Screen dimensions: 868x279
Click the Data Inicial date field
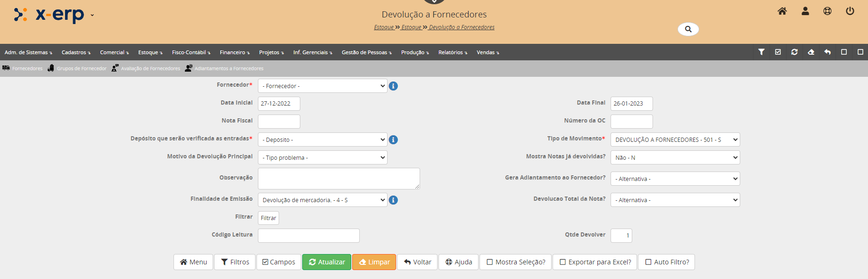click(x=279, y=104)
